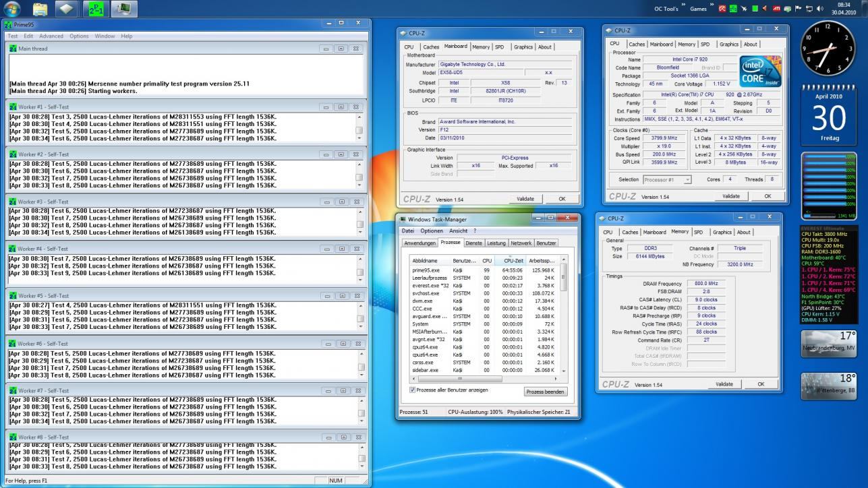Select prime95.exe process row

484,270
